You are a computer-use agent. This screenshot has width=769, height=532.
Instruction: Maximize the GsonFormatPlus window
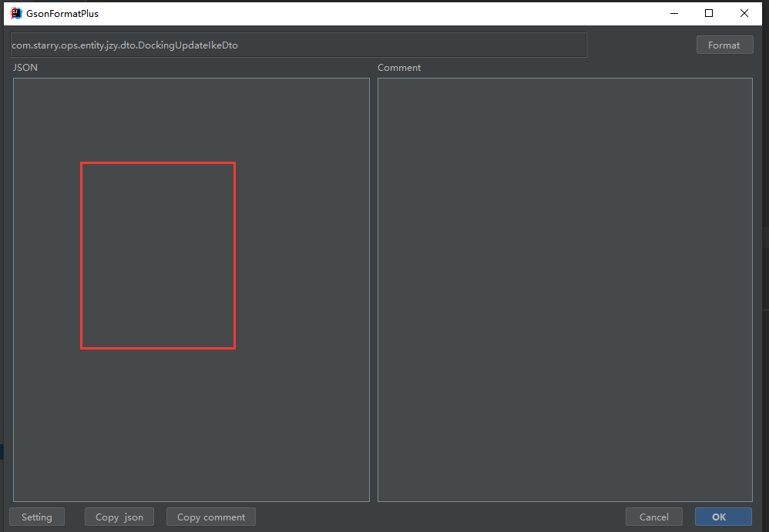(709, 13)
